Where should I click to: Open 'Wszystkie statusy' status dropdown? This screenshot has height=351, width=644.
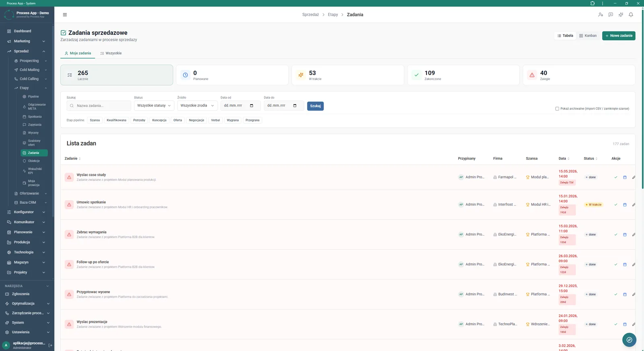[x=154, y=106]
